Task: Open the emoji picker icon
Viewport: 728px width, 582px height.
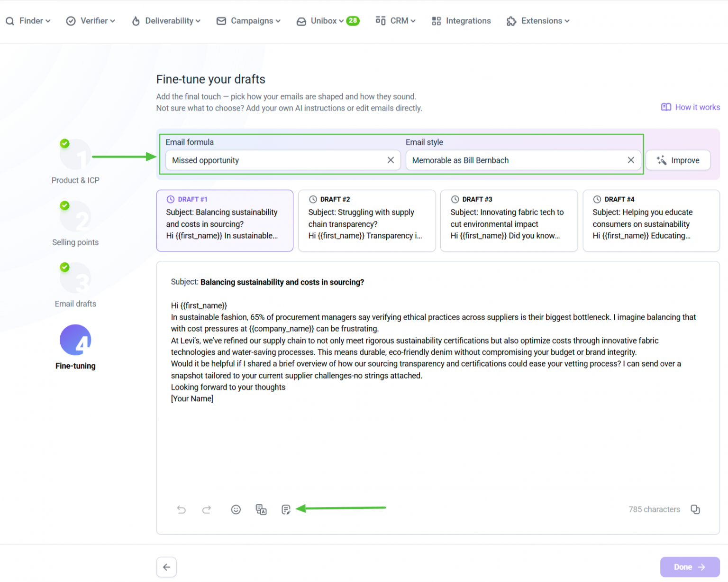Action: click(x=236, y=509)
